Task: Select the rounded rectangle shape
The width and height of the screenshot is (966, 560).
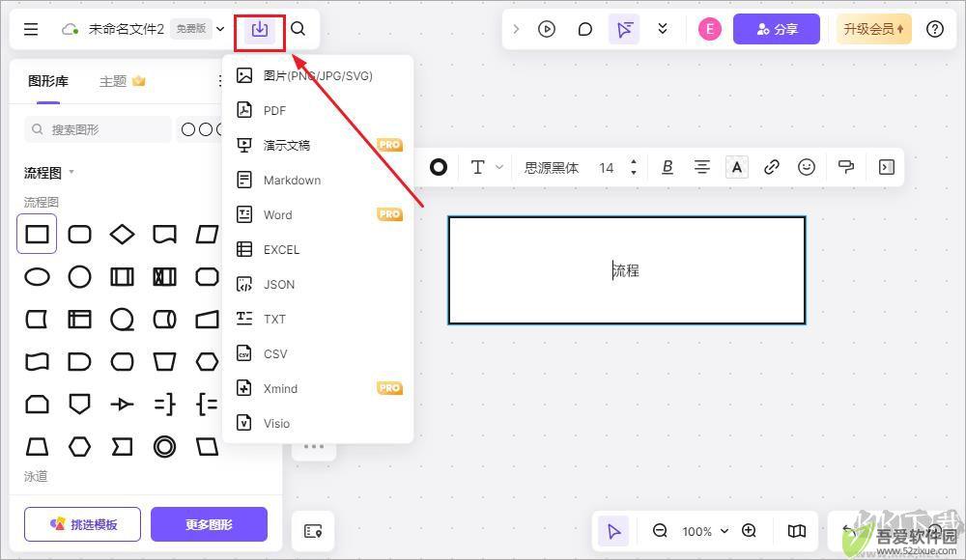Action: tap(79, 234)
